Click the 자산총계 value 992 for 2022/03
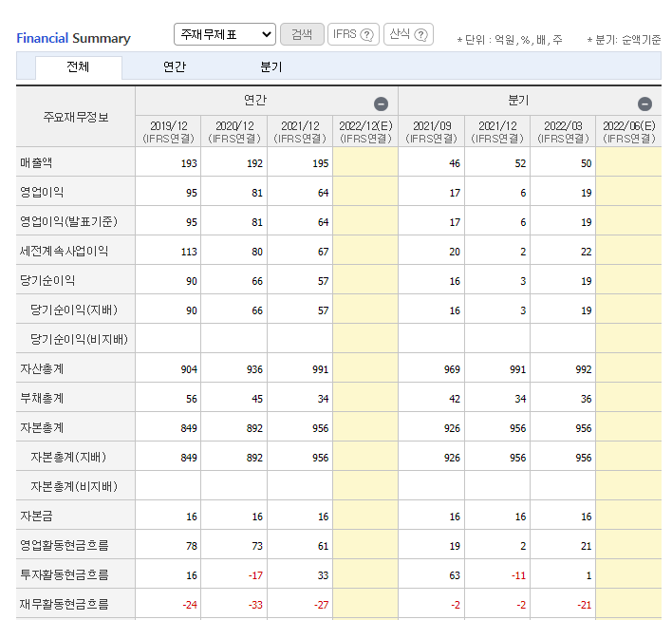The image size is (672, 620). click(x=584, y=369)
